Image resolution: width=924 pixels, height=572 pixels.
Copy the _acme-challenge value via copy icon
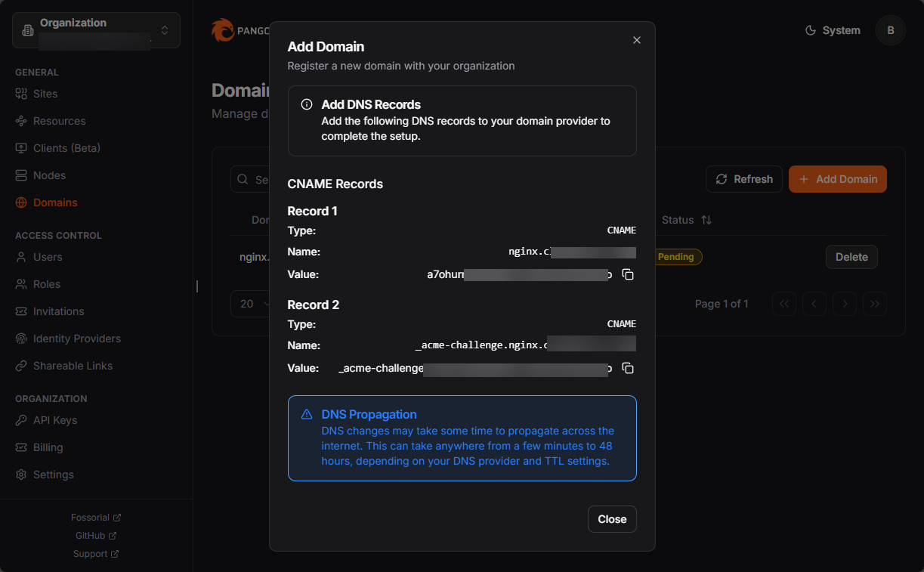pos(628,368)
